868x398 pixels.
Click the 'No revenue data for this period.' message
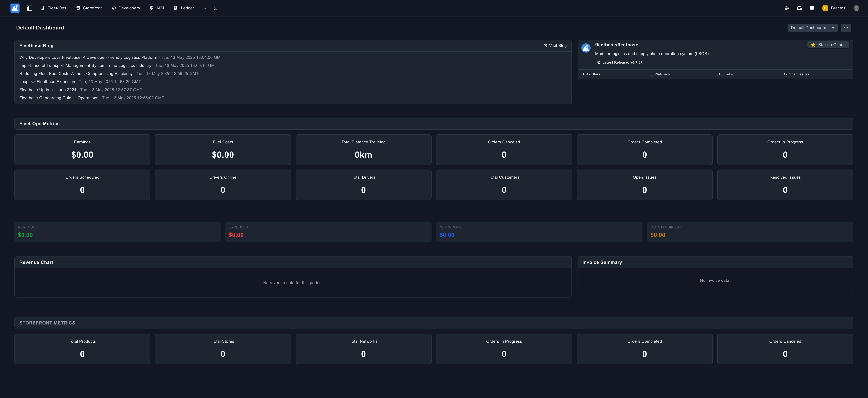coord(293,283)
